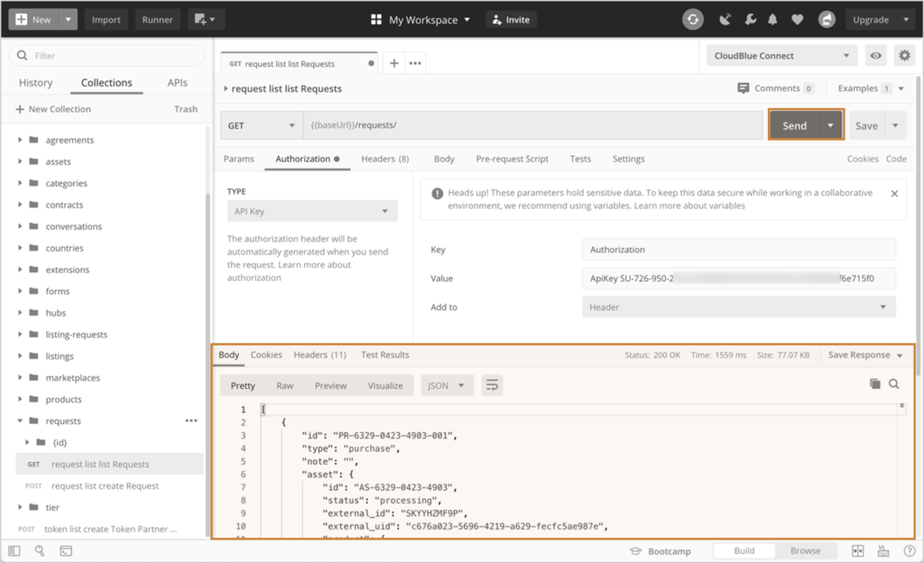Open the Add to Header dropdown

tap(739, 307)
